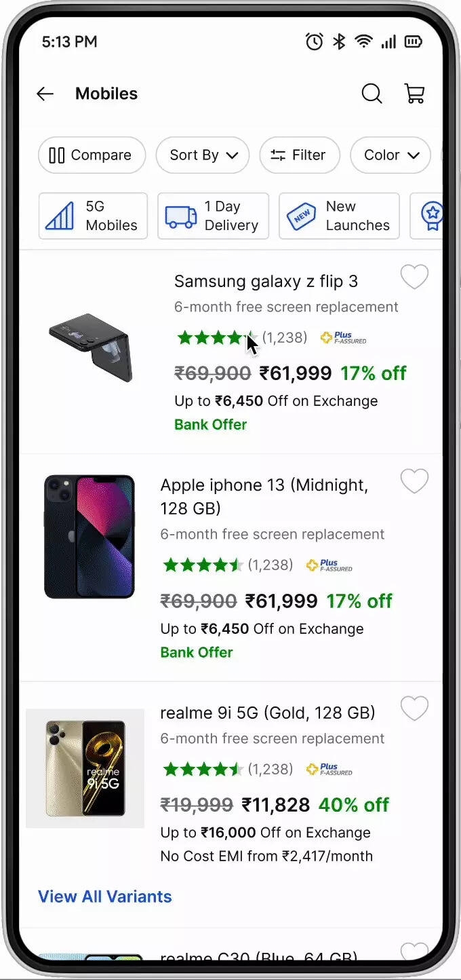Select the star rating of iphone 13
Screen dimensions: 461x980
(203, 565)
